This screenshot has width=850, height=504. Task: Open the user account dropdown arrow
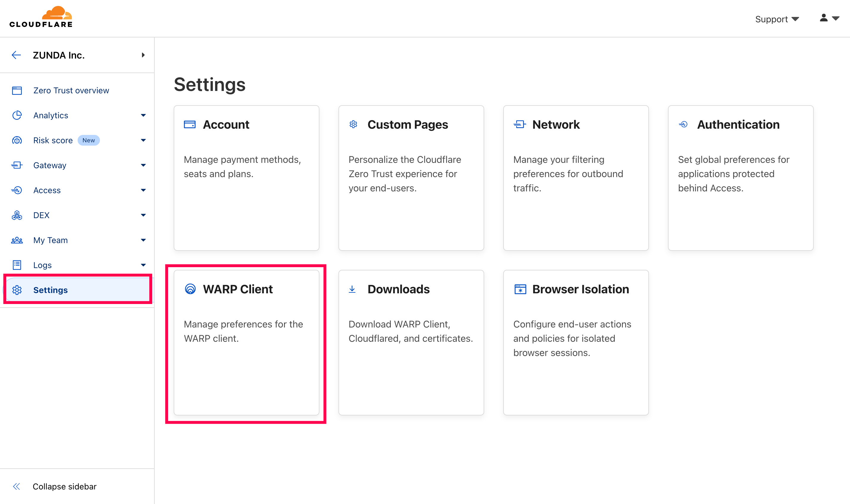(x=836, y=18)
